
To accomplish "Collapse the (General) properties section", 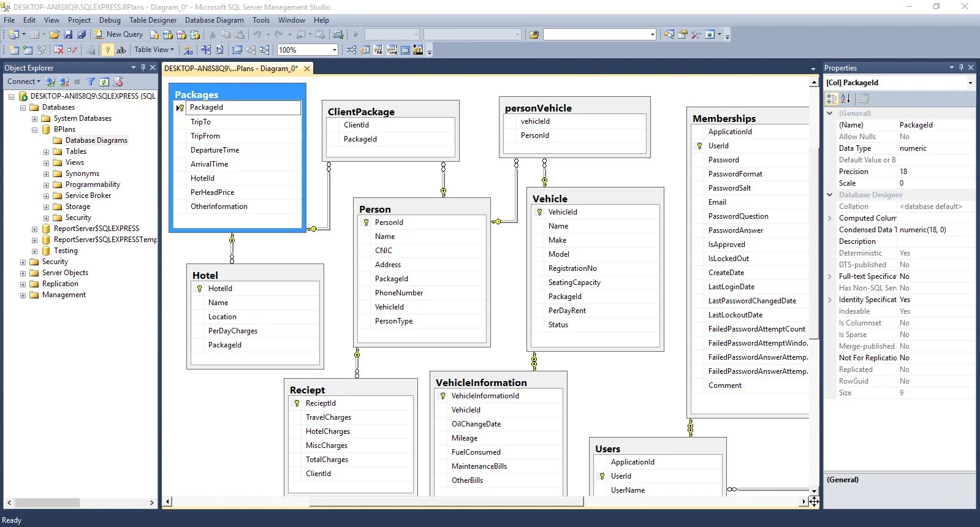I will 830,113.
